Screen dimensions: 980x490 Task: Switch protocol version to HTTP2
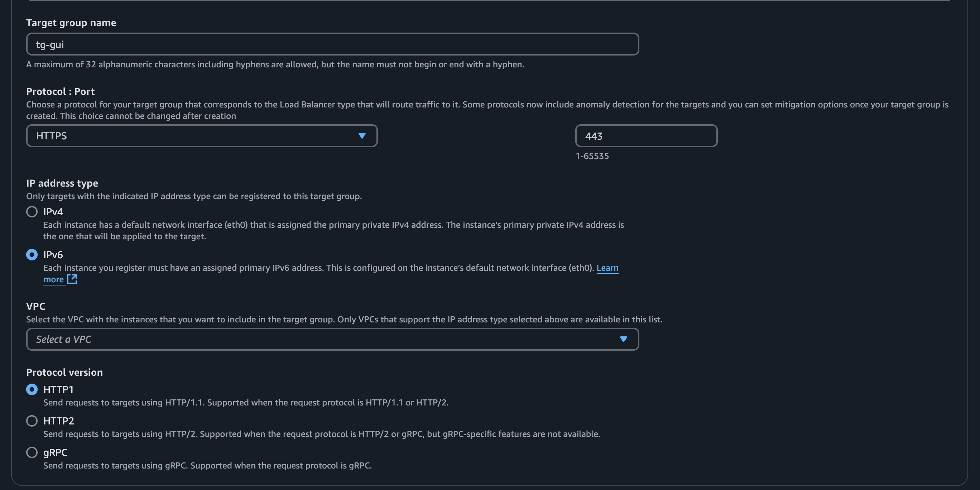[32, 421]
